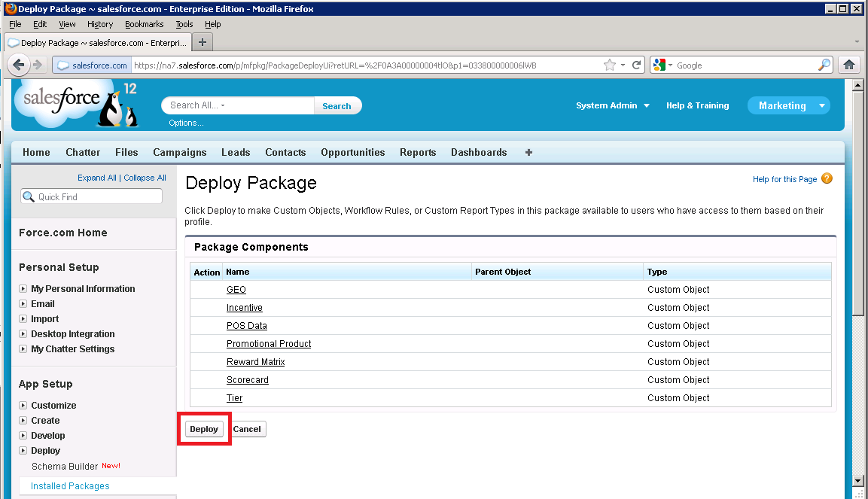Expand the Develop setup section
Screen dimensions: 868x499
pos(23,436)
